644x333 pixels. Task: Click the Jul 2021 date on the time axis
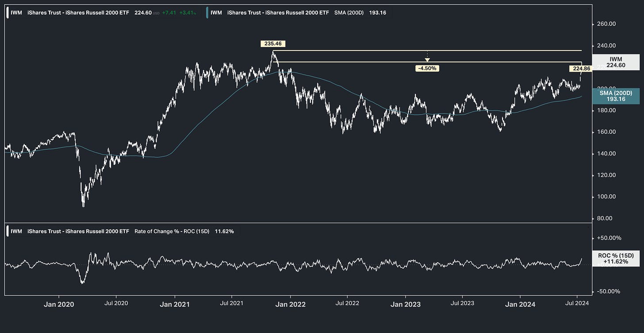click(x=232, y=304)
